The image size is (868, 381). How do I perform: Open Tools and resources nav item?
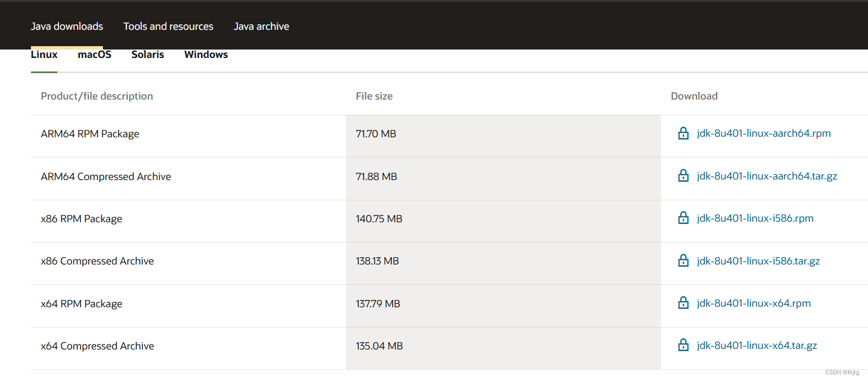168,26
